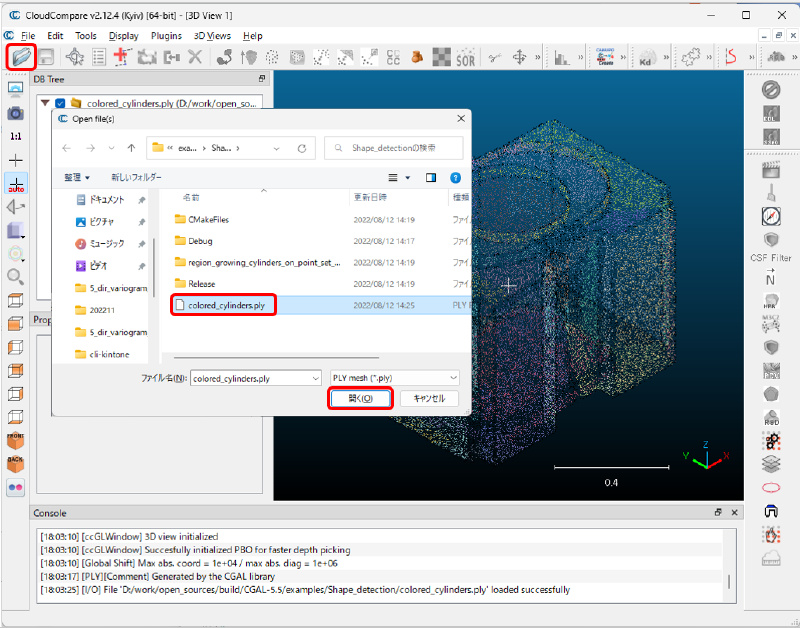Open the CSF Filter plugin
This screenshot has width=800, height=628.
click(x=770, y=241)
